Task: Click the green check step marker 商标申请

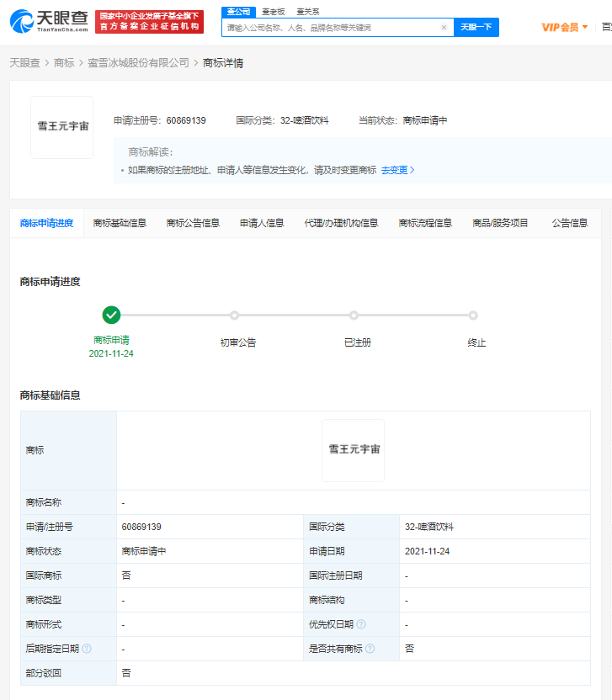Action: click(111, 316)
